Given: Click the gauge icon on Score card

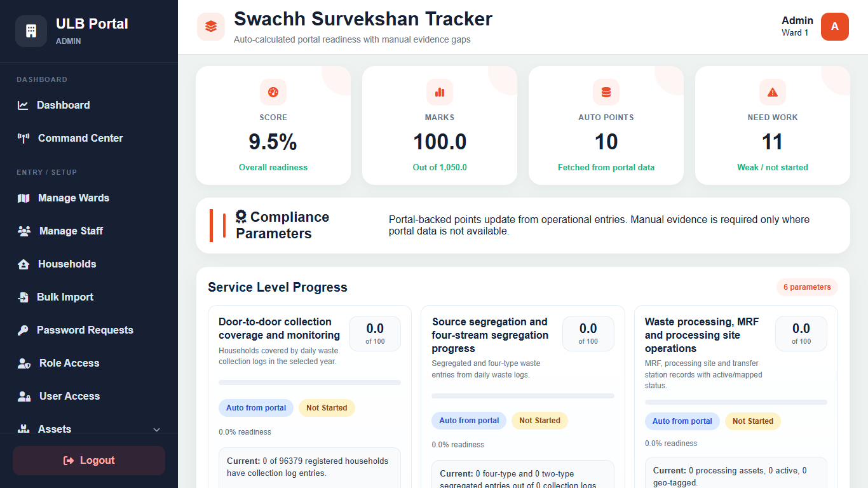Looking at the screenshot, I should coord(273,92).
